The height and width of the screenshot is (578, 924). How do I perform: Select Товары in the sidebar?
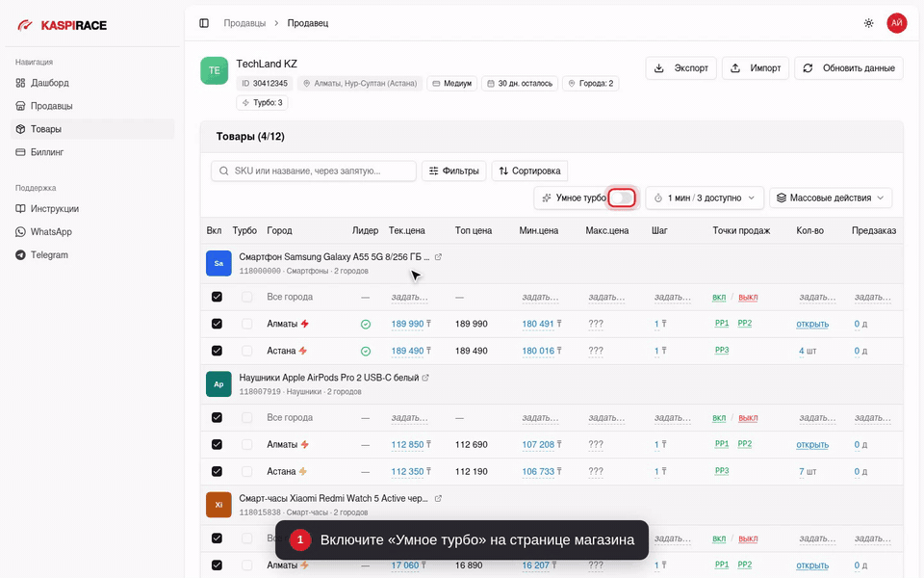[92, 129]
